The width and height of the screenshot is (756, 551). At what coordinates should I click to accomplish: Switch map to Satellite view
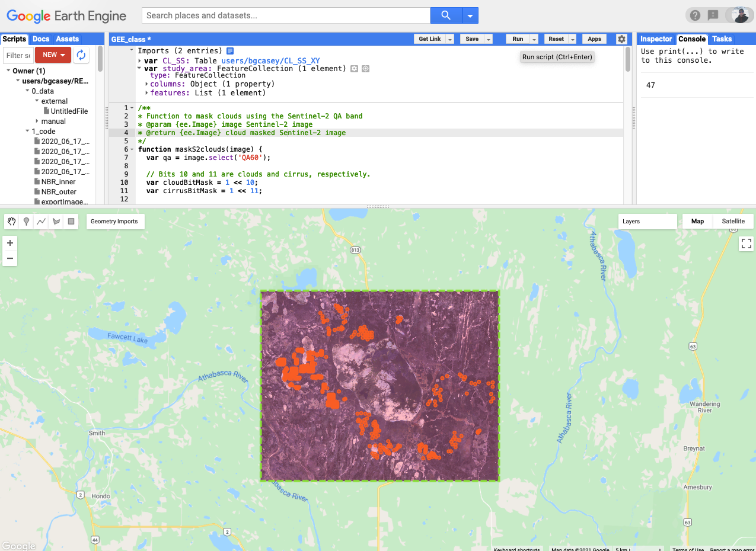coord(733,222)
